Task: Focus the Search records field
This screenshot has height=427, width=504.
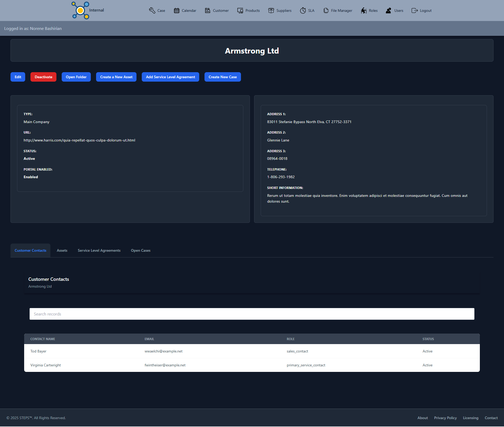Action: point(252,314)
